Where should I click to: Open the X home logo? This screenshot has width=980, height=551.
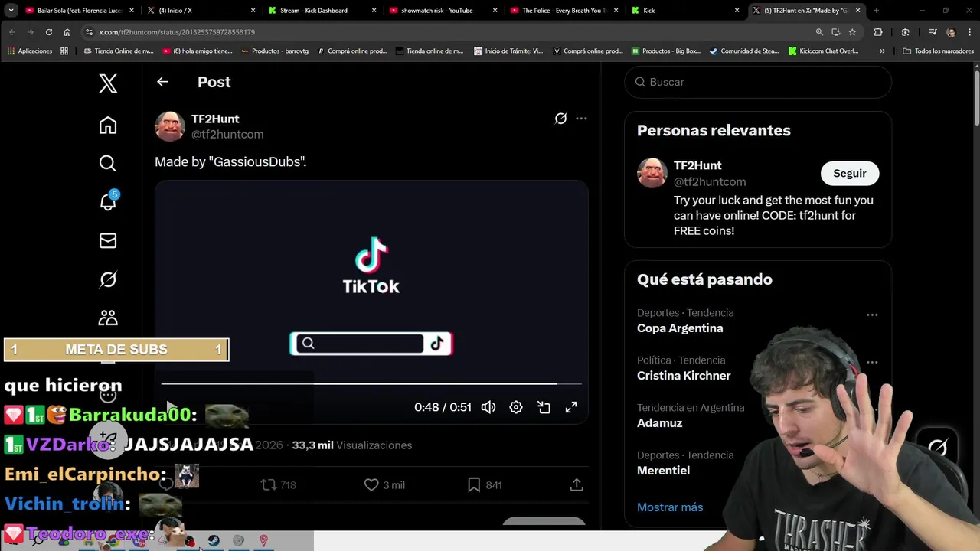(108, 83)
